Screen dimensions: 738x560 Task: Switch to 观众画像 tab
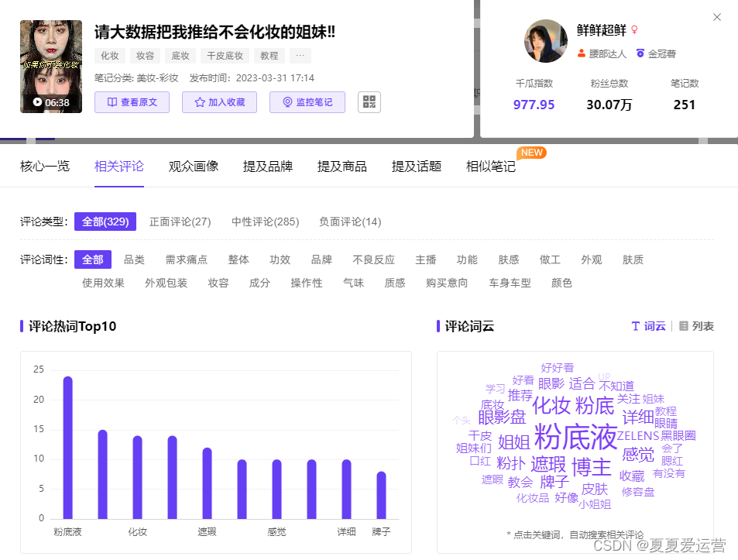194,166
